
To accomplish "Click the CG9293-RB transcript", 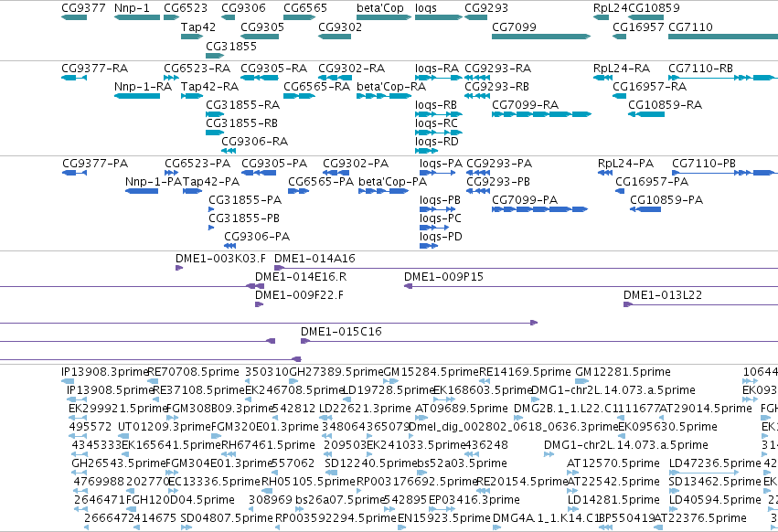I will (x=477, y=96).
